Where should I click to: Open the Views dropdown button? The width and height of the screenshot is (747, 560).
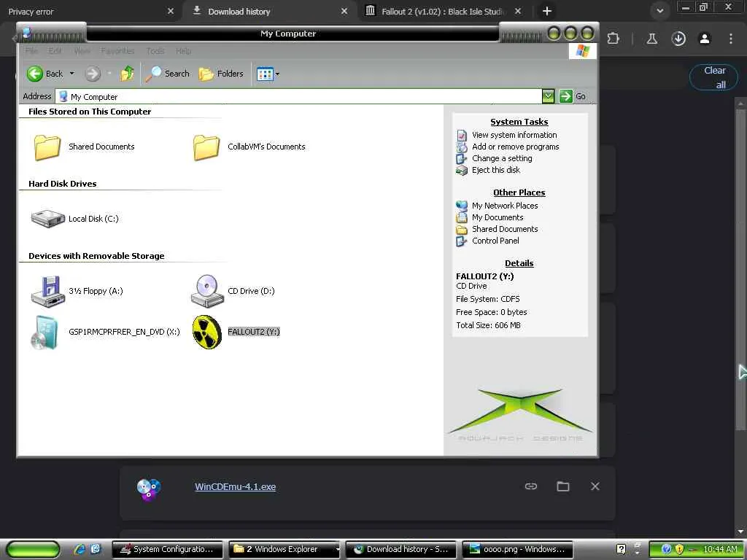tap(268, 74)
